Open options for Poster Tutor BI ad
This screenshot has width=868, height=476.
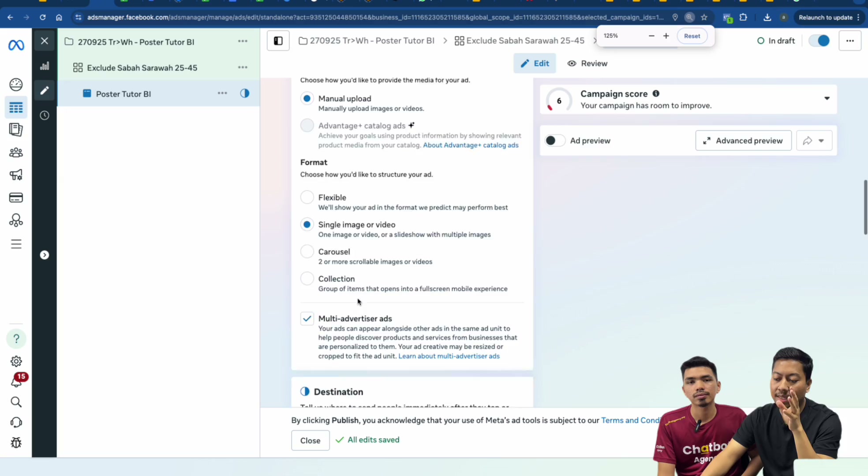point(222,93)
